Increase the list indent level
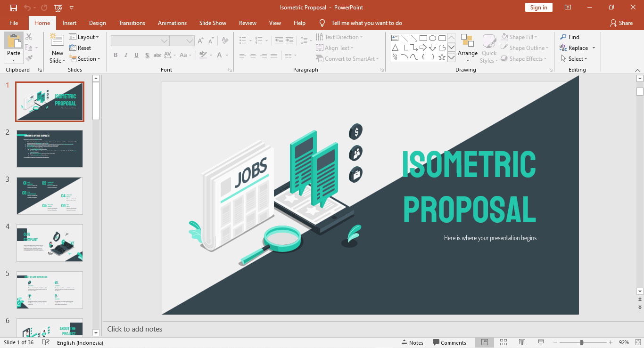This screenshot has width=644, height=348. tap(289, 40)
